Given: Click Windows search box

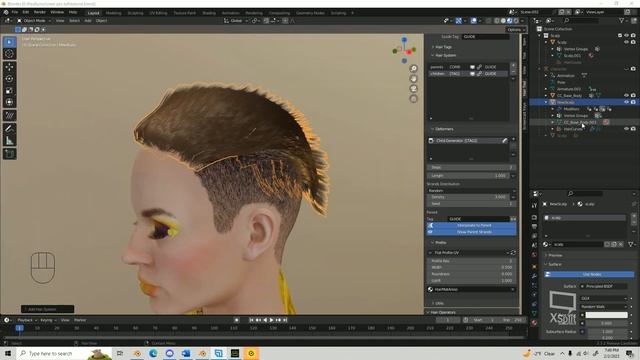Looking at the screenshot, I should tap(65, 353).
